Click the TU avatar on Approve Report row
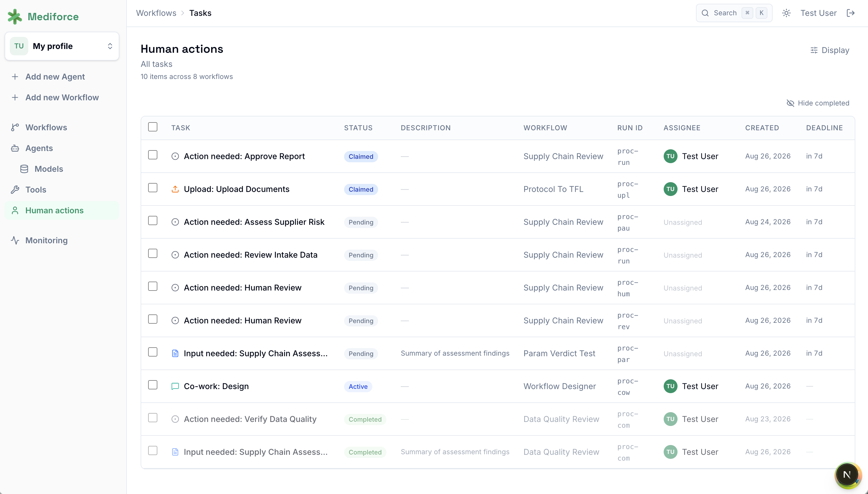The width and height of the screenshot is (868, 494). (670, 156)
